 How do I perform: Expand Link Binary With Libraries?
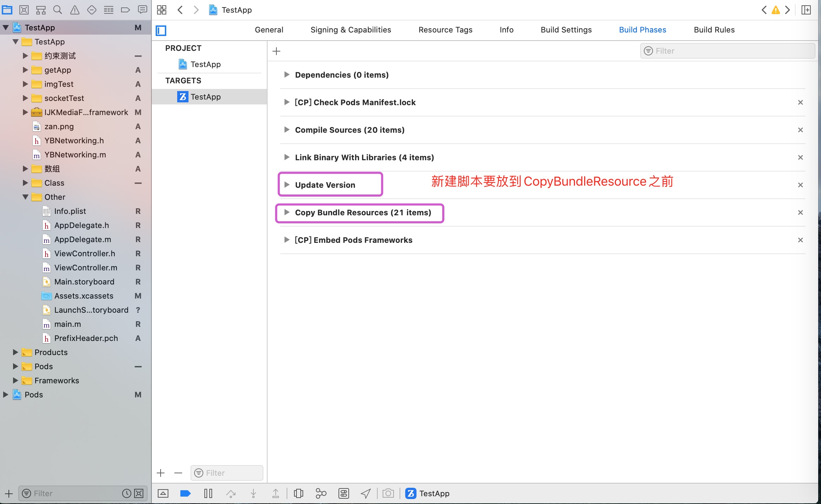(287, 157)
